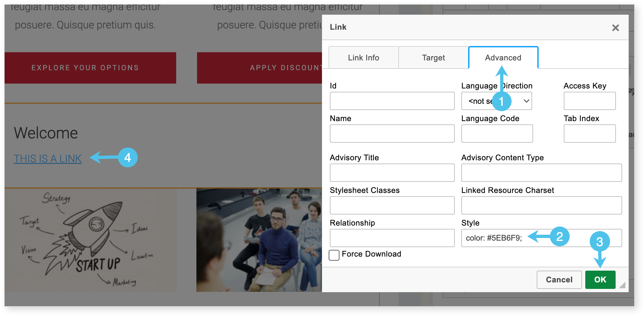Click the Apply Discount button
The width and height of the screenshot is (644, 316).
point(259,68)
